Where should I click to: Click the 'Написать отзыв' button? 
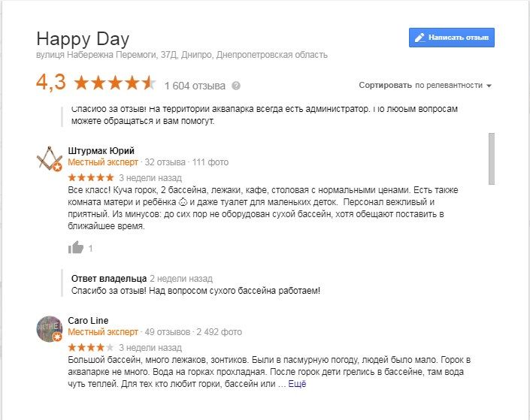(452, 37)
